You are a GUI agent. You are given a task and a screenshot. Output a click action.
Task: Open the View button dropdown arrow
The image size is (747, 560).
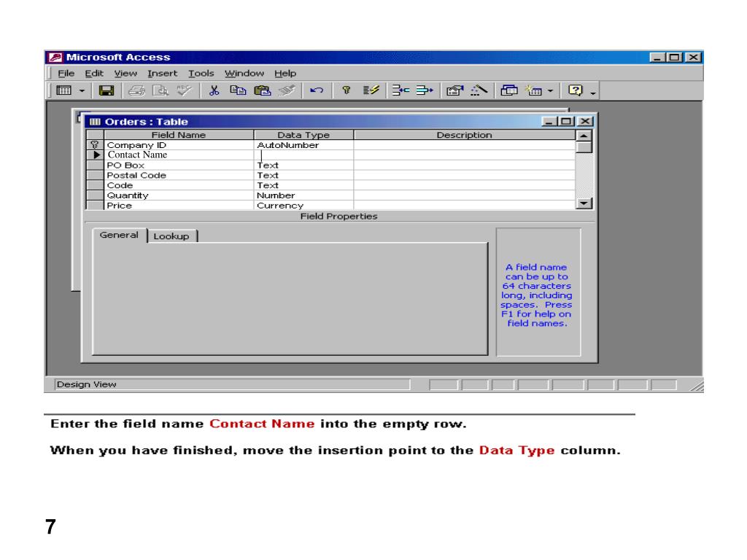[x=82, y=90]
